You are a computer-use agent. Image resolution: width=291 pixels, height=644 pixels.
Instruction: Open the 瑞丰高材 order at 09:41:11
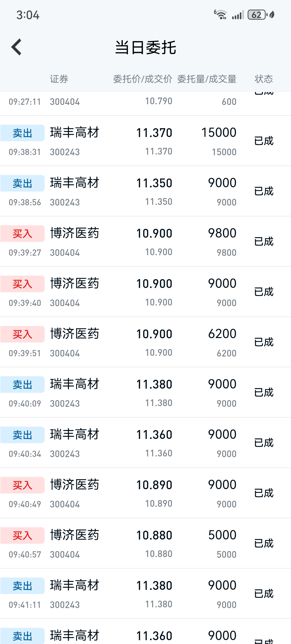click(145, 594)
